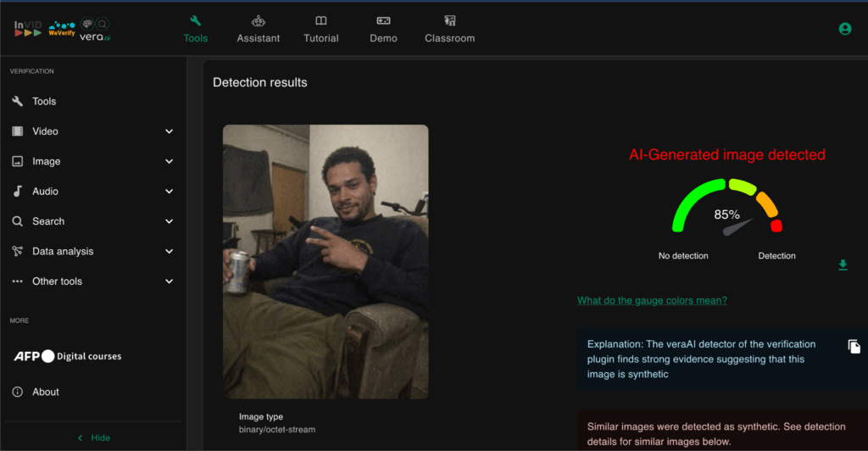Click the wrench icon beside Tools in sidebar
The width and height of the screenshot is (868, 451).
pyautogui.click(x=17, y=102)
